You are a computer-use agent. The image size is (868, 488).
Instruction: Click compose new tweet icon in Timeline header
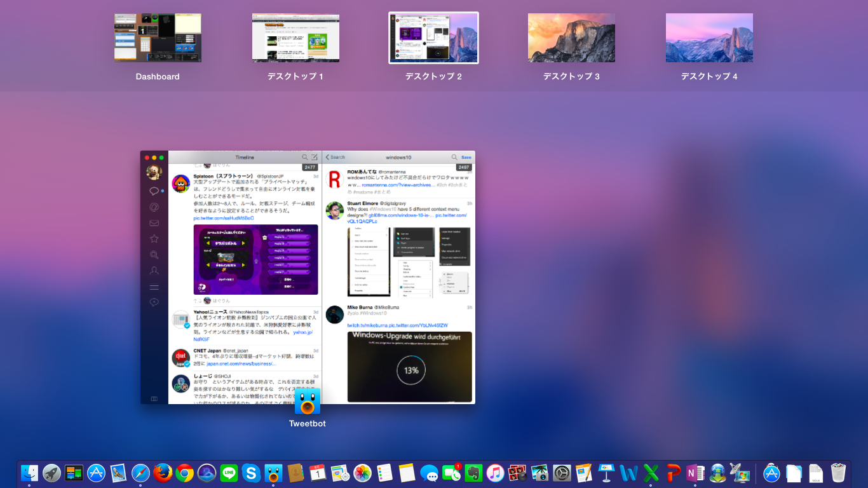[x=315, y=157]
